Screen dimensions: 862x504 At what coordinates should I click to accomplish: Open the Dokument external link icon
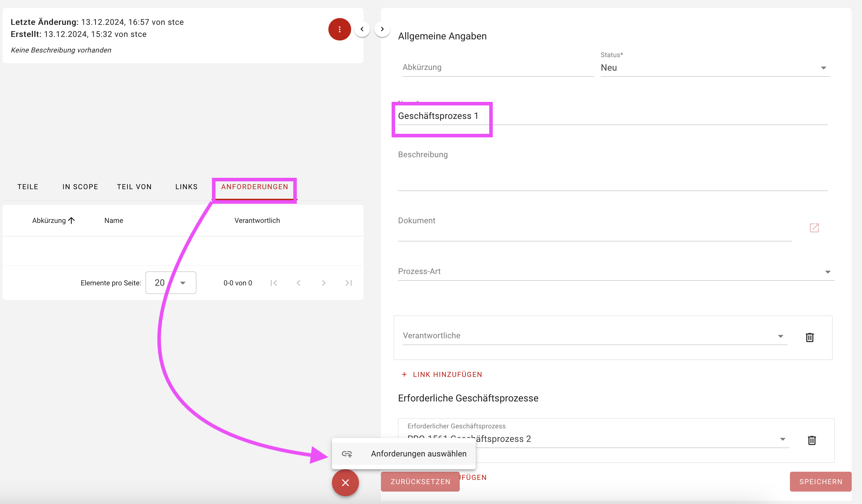pyautogui.click(x=814, y=228)
